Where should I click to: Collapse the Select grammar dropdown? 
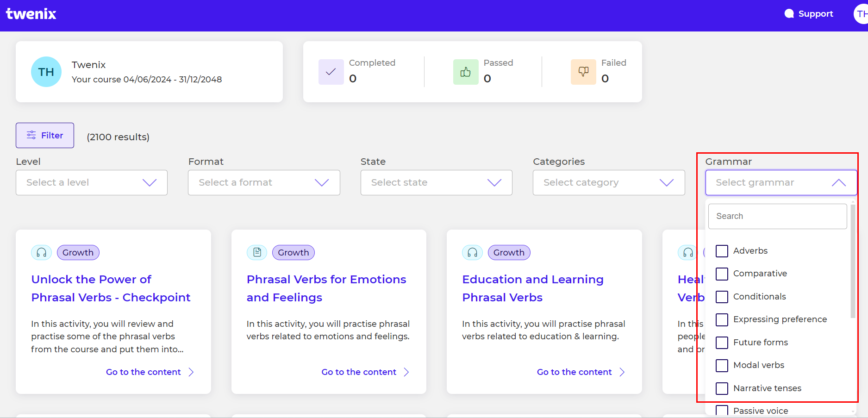tap(781, 182)
